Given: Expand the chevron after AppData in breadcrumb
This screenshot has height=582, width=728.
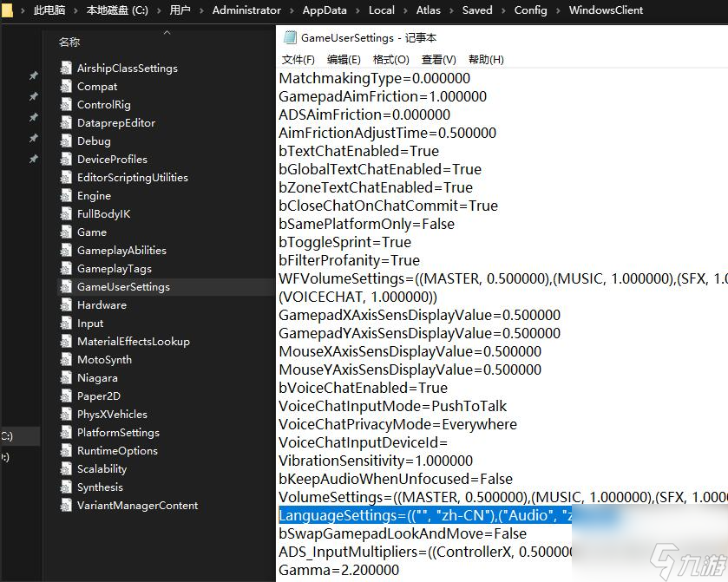Looking at the screenshot, I should [357, 10].
